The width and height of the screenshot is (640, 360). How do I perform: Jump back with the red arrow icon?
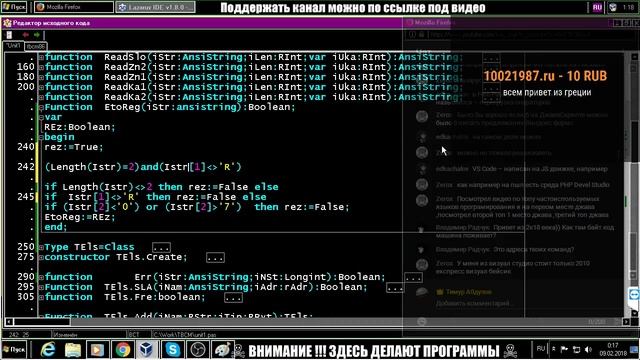(26, 35)
